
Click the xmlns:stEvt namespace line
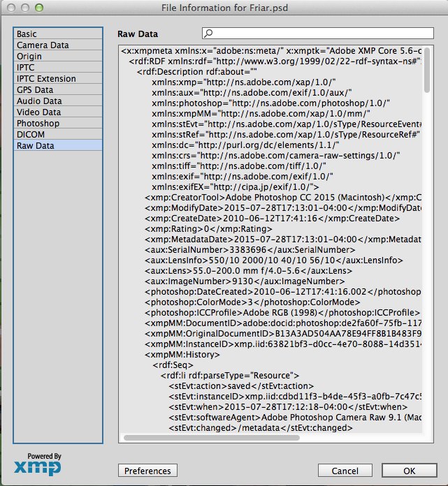tap(287, 124)
